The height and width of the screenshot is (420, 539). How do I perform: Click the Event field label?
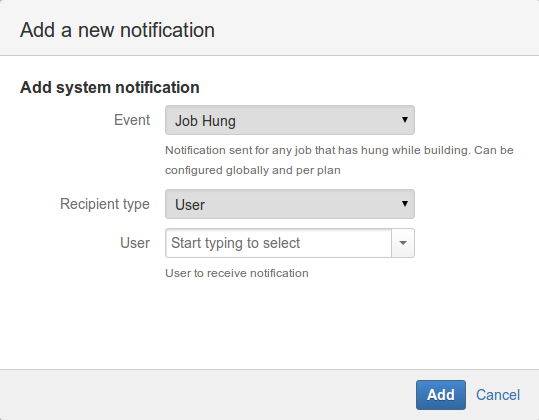[132, 120]
